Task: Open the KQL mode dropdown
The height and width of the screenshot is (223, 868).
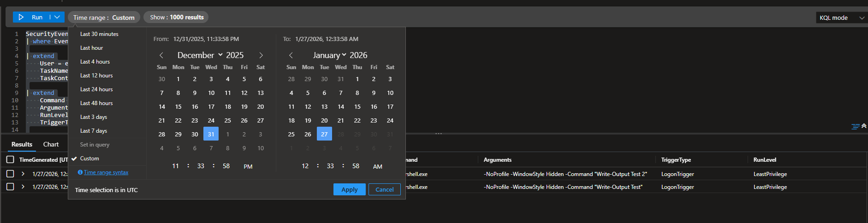Action: pos(840,18)
